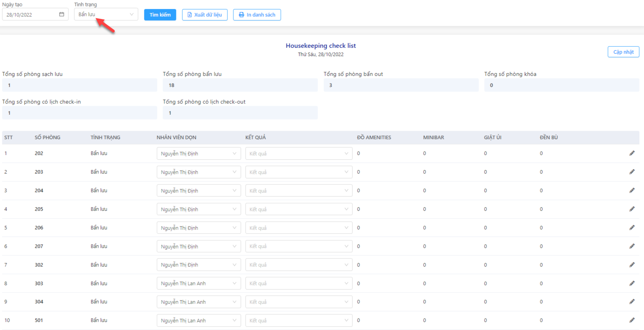Open the calendar icon in date field

[x=61, y=14]
